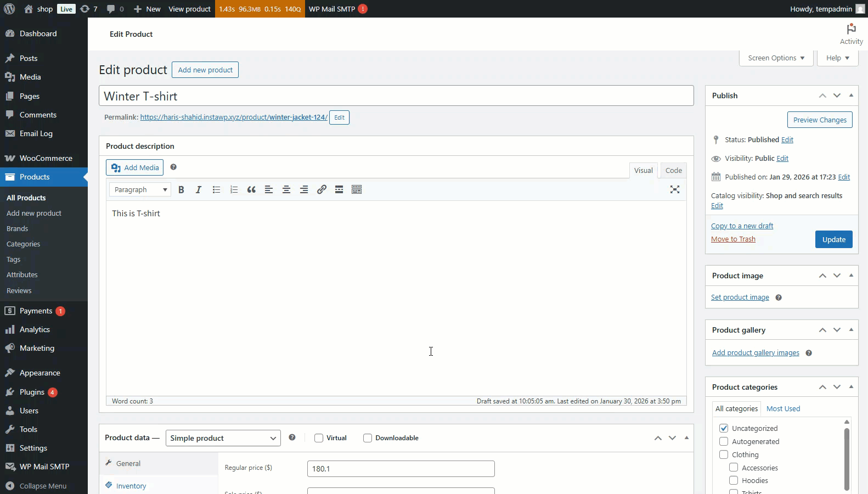Viewport: 868px width, 494px height.
Task: Click Set product image link
Action: point(740,297)
